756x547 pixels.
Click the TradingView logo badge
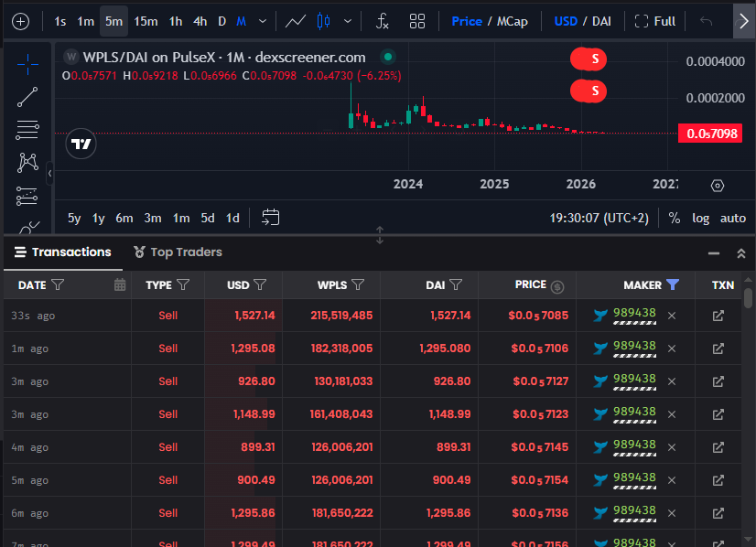point(81,144)
